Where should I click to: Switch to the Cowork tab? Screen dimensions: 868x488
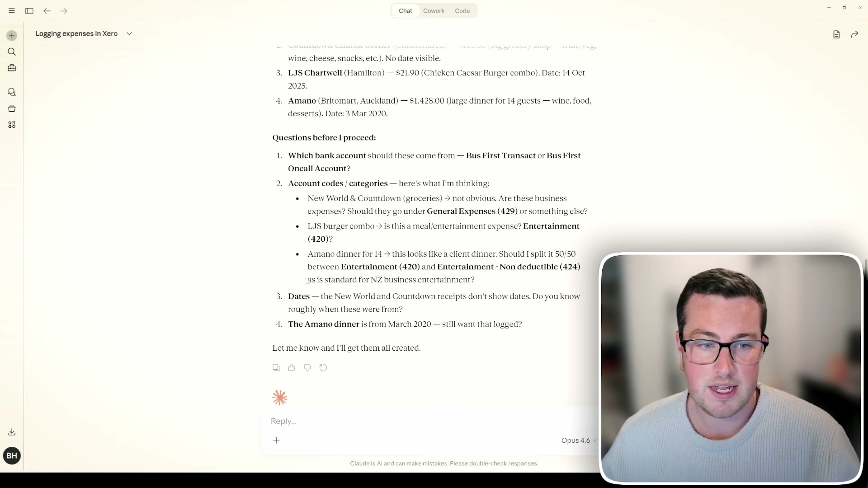[x=434, y=11]
